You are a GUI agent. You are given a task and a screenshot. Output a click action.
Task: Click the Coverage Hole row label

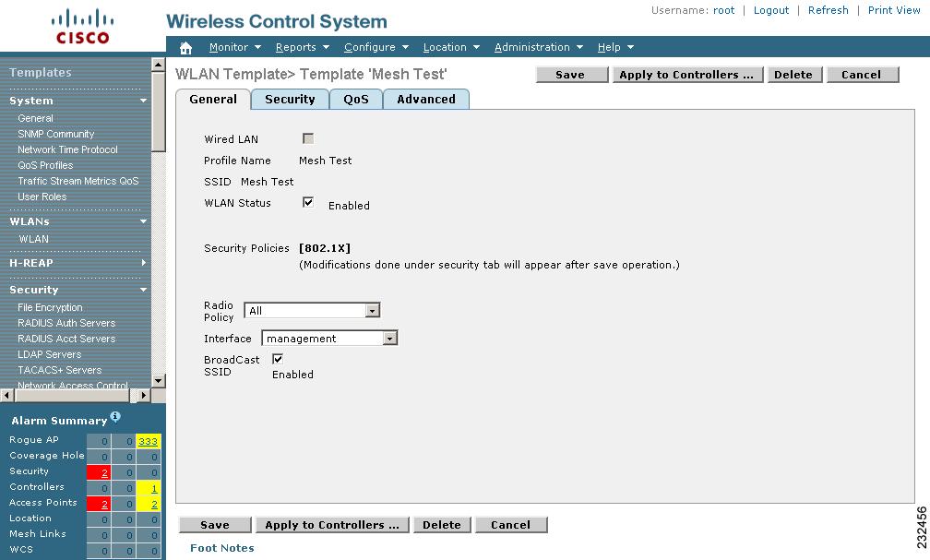tap(47, 456)
